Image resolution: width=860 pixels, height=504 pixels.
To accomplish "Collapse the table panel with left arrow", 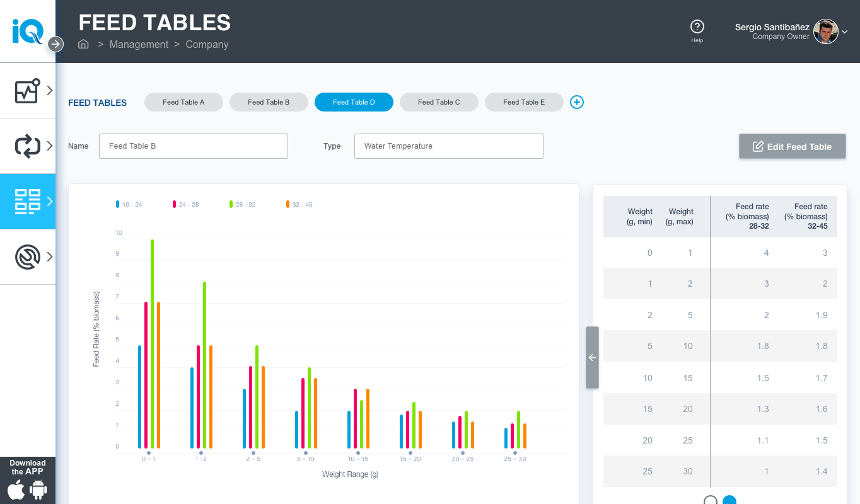I will [592, 357].
